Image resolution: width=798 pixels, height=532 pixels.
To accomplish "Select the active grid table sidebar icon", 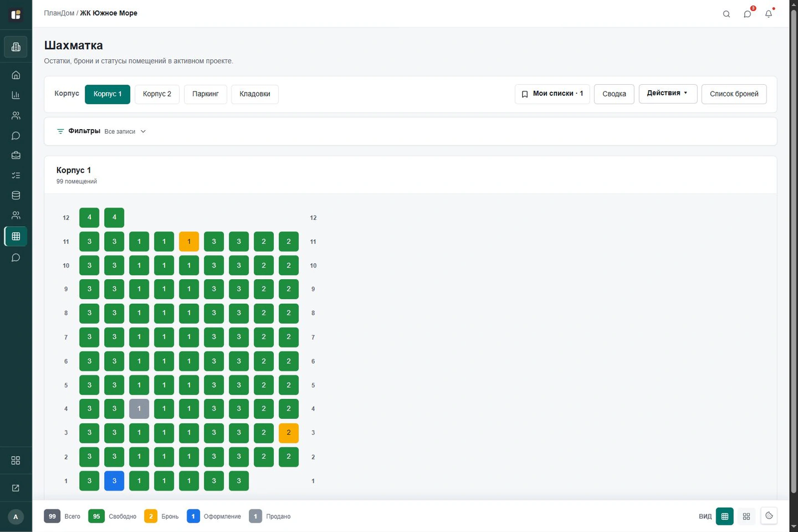I will [x=16, y=236].
